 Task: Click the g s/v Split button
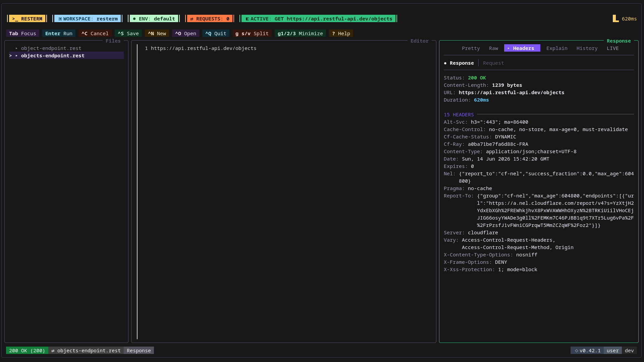(252, 34)
